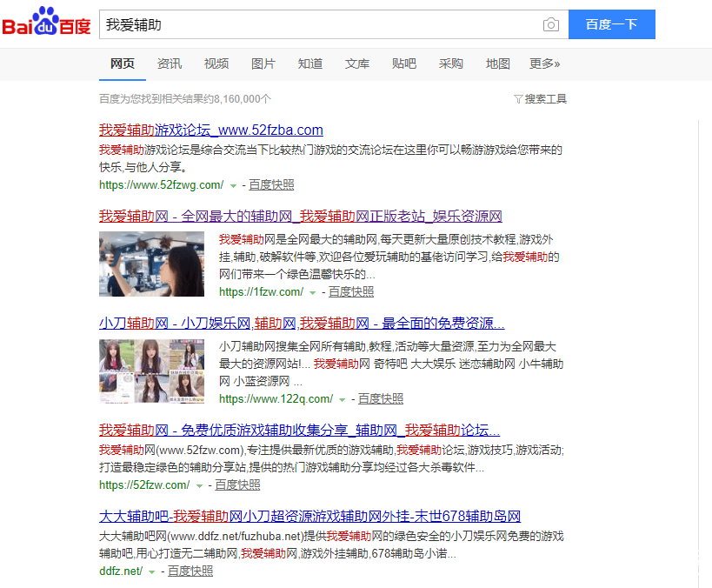Open the 图片 tab
Viewport: 712px width, 588px height.
pyautogui.click(x=263, y=63)
